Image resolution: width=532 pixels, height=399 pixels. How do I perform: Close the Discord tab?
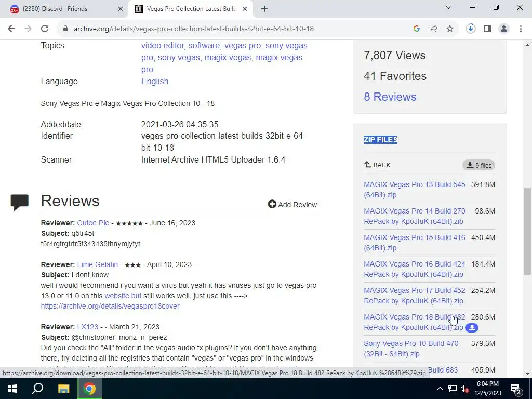(121, 9)
